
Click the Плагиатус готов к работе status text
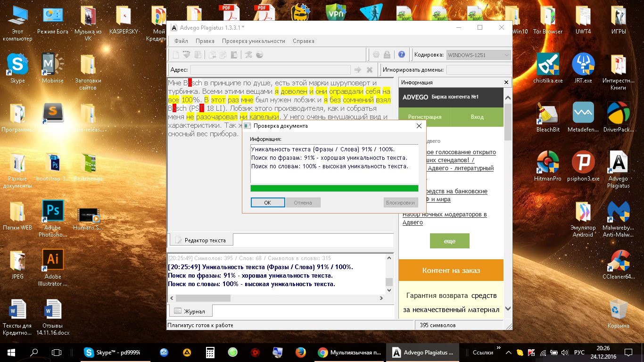[201, 325]
